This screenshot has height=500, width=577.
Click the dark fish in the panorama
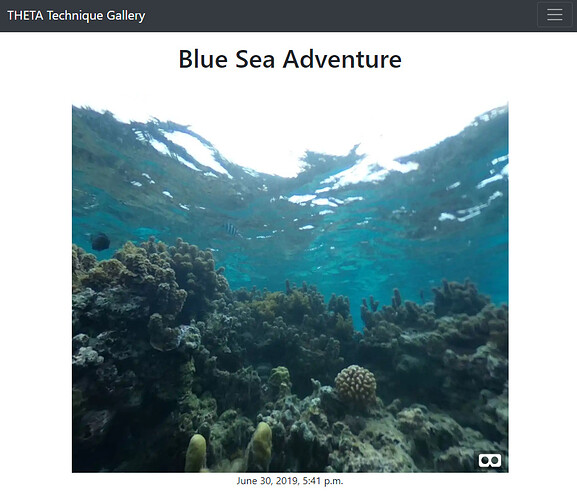click(100, 242)
